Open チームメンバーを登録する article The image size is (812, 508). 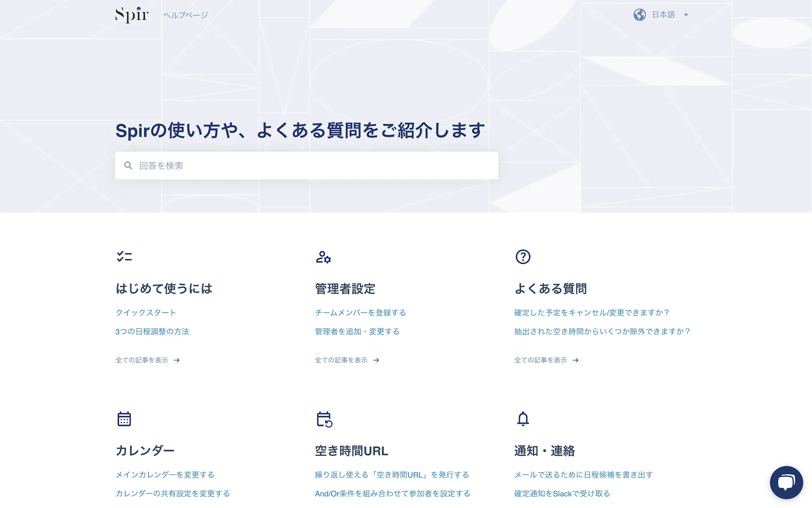click(x=361, y=312)
